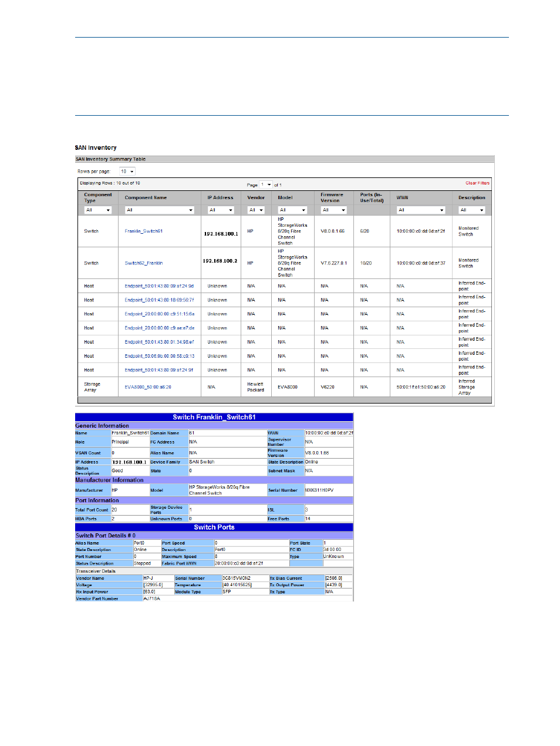
Task: Open the Franklin_Switch61 component link
Action: tap(144, 231)
